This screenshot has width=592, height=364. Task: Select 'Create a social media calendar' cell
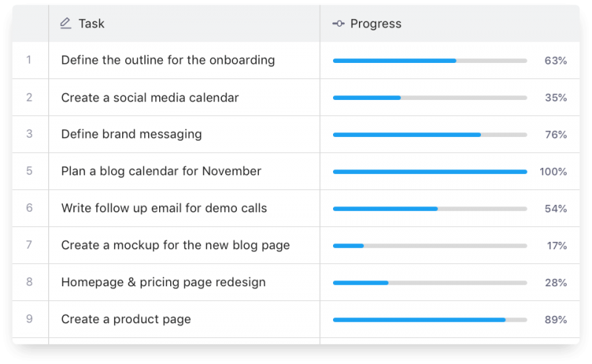pos(150,98)
